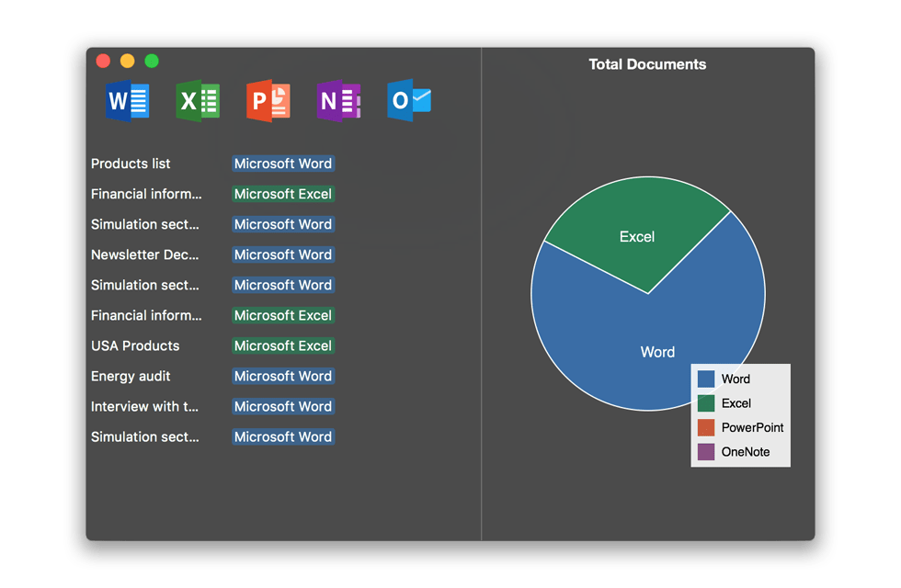Zoom the window with green button
The height and width of the screenshot is (588, 901).
(x=152, y=61)
